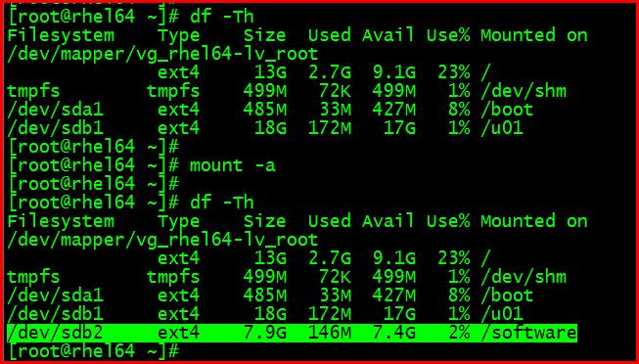The width and height of the screenshot is (639, 364).
Task: Click 17G avail in first df output
Action: tap(399, 128)
